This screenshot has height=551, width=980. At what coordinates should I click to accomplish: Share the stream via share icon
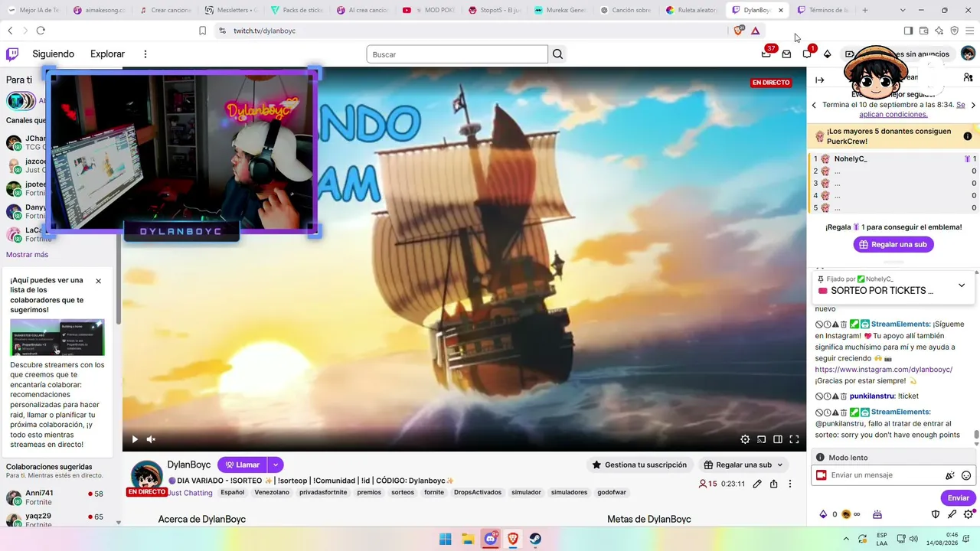pos(774,484)
